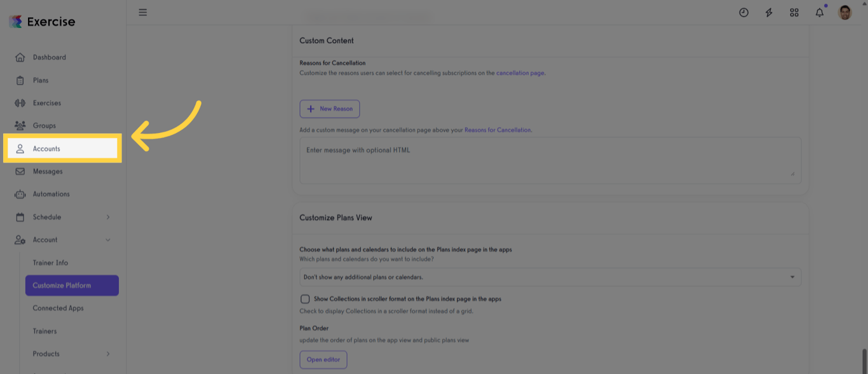Open Messages using the envelope icon
The image size is (868, 374).
click(x=20, y=170)
